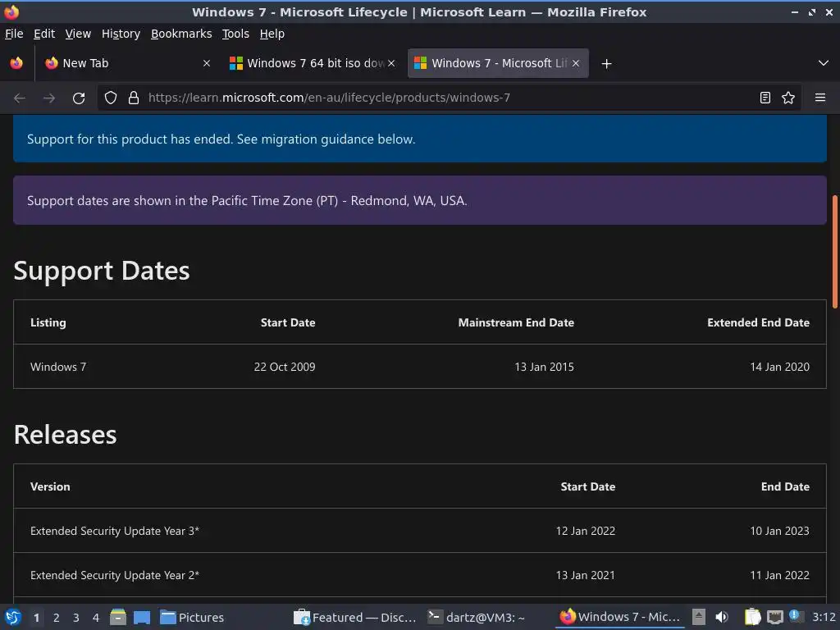The image size is (840, 630).
Task: Click the removable media eject tray icon
Action: pos(699,617)
